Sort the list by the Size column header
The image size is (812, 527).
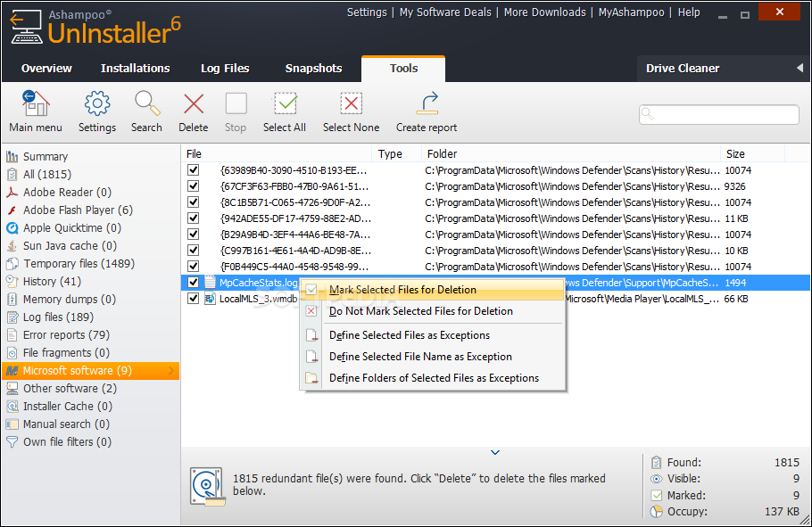tap(752, 153)
